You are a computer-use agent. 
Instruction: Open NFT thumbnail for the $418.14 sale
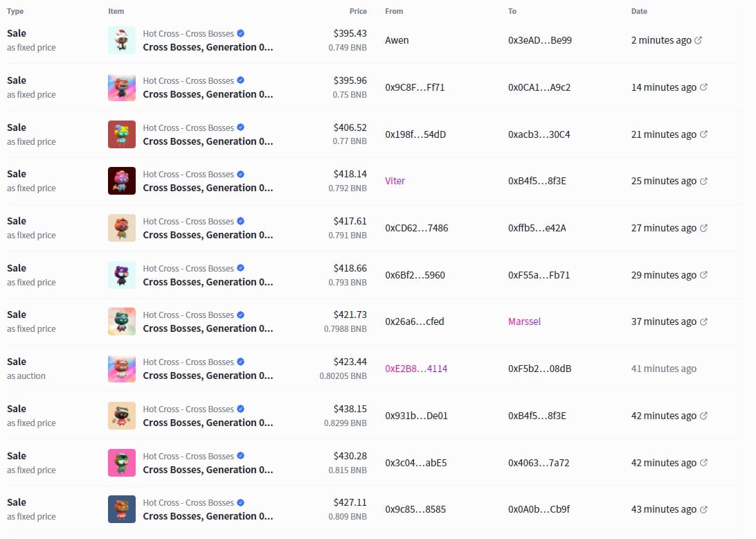pos(122,181)
